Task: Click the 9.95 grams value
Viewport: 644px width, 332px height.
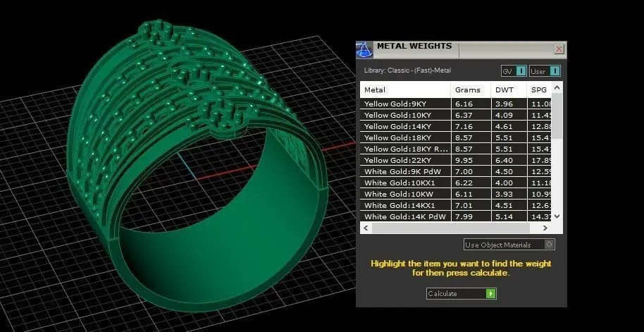Action: [x=464, y=160]
